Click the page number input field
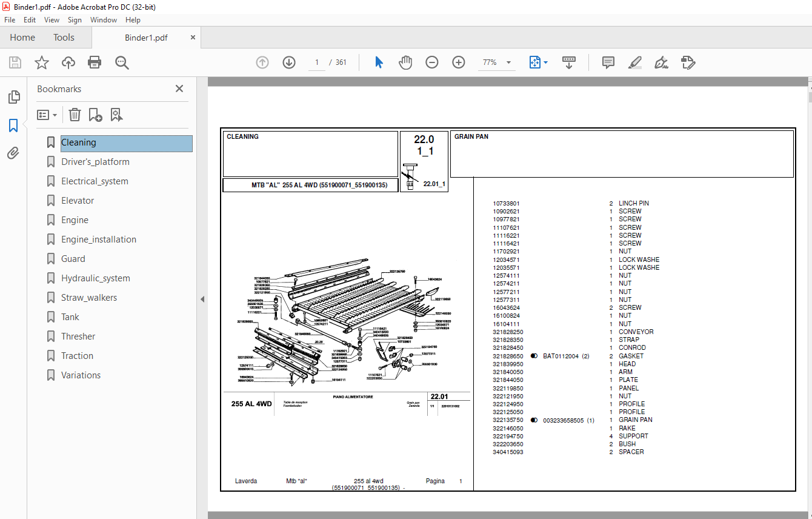The image size is (812, 519). [x=316, y=62]
